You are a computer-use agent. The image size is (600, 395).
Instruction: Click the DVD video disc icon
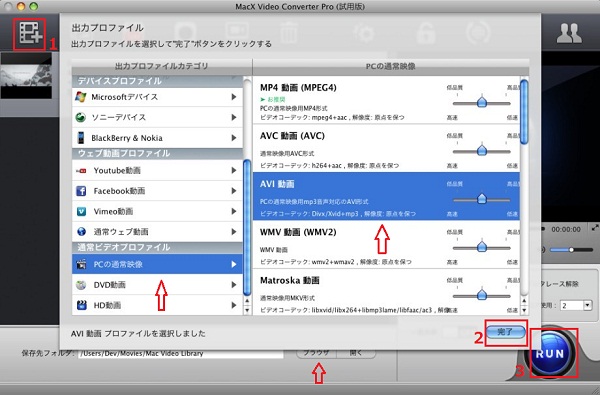81,285
